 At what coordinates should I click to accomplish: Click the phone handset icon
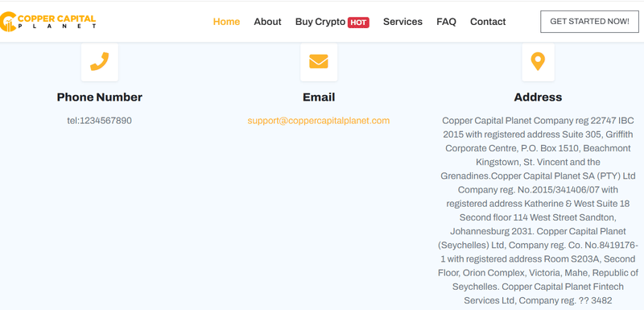click(99, 61)
